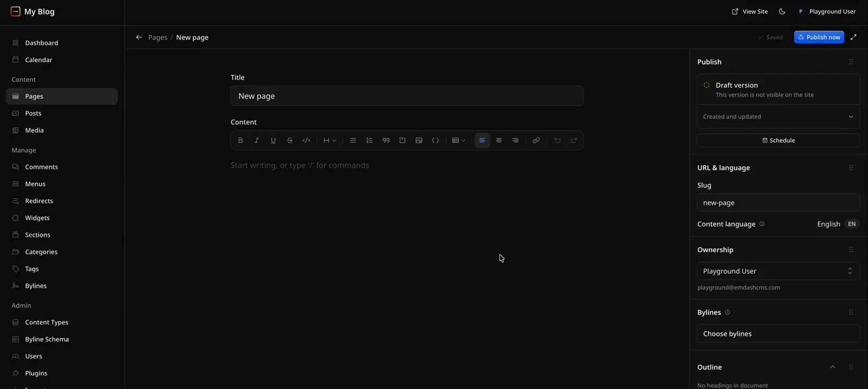868x389 pixels.
Task: Expand editor to fullscreen mode
Action: click(x=853, y=37)
